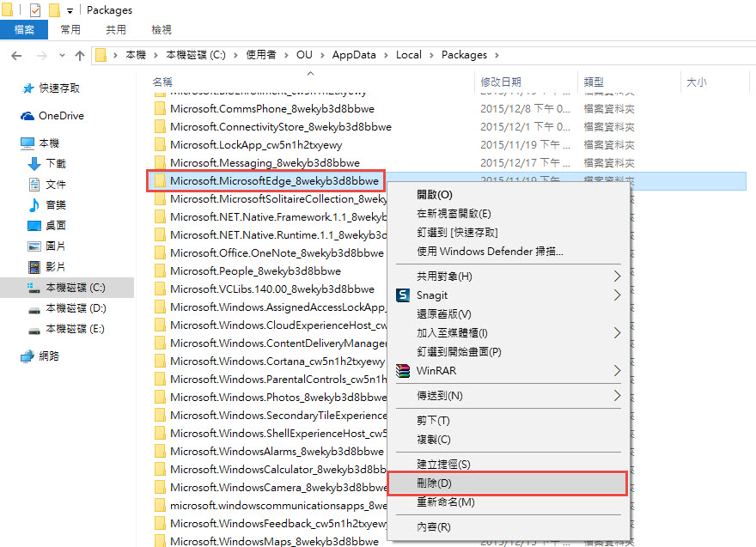The height and width of the screenshot is (547, 756).
Task: Click the Documents icon in sidebar
Action: (x=34, y=184)
